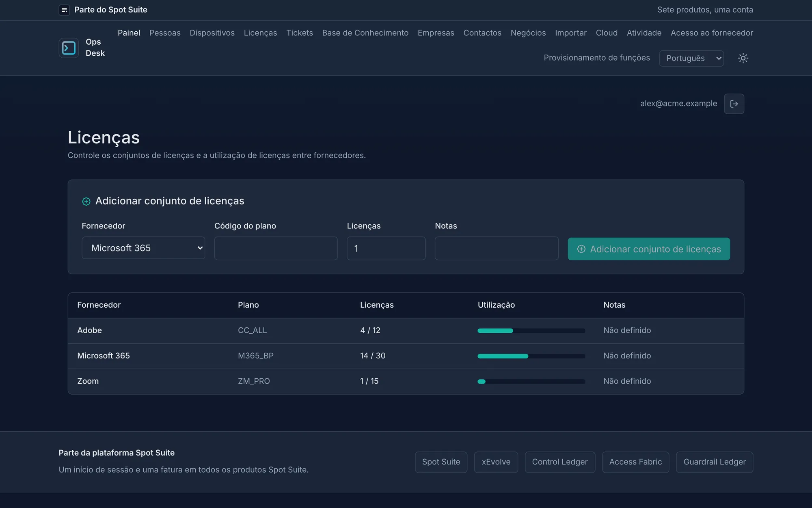Screen dimensions: 812x508
Task: Toggle light theme with the sun icon
Action: point(743,58)
